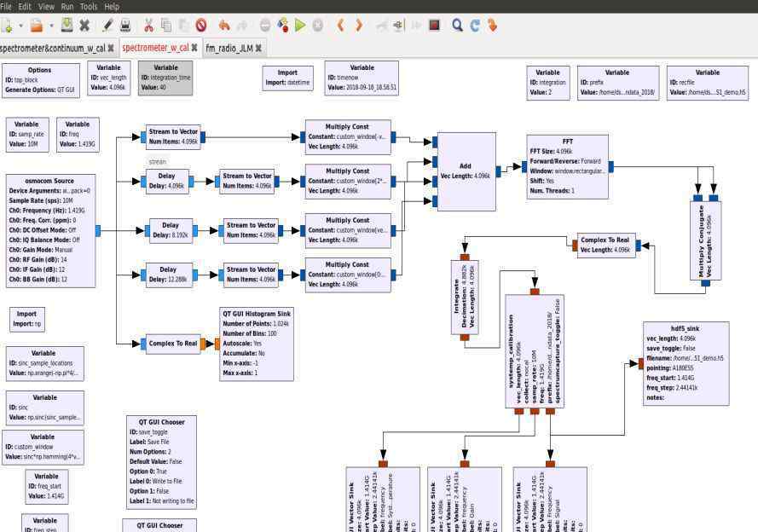Rotate block counterclockwise with the left chevron
This screenshot has height=532, width=758.
pos(341,25)
